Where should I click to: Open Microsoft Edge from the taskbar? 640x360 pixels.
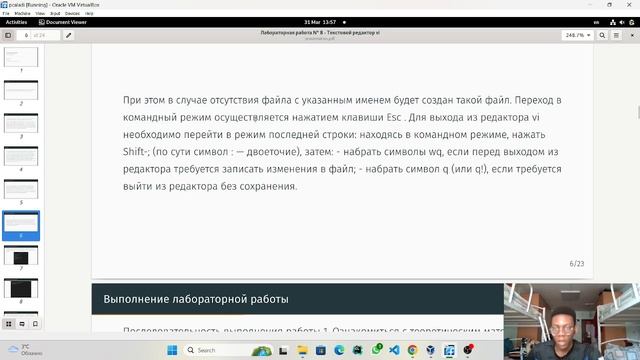point(339,350)
